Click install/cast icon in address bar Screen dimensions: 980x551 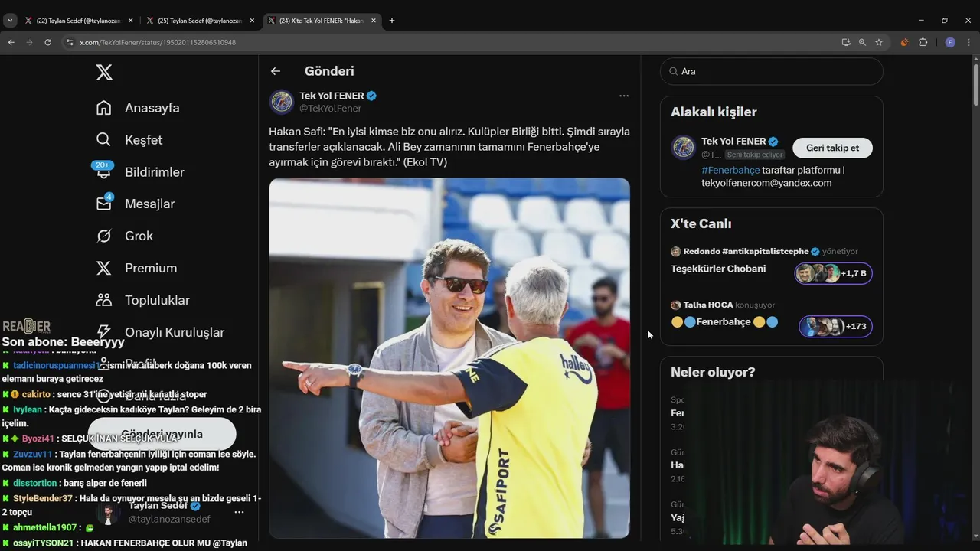pyautogui.click(x=845, y=42)
